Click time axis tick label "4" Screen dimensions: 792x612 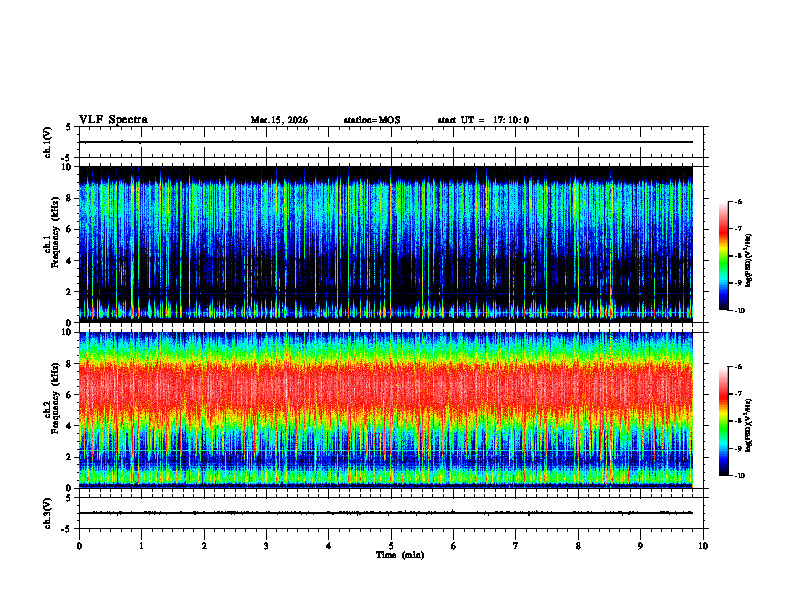coord(328,546)
